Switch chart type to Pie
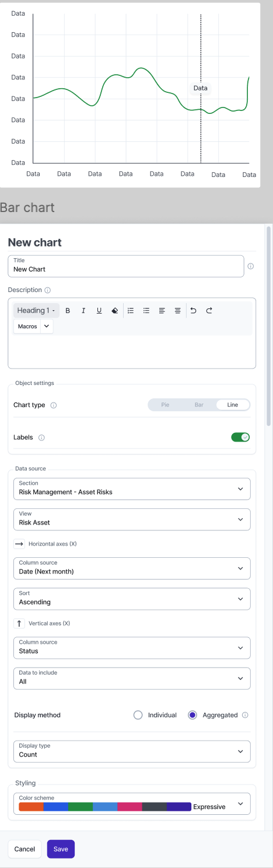The image size is (273, 868). coord(165,405)
